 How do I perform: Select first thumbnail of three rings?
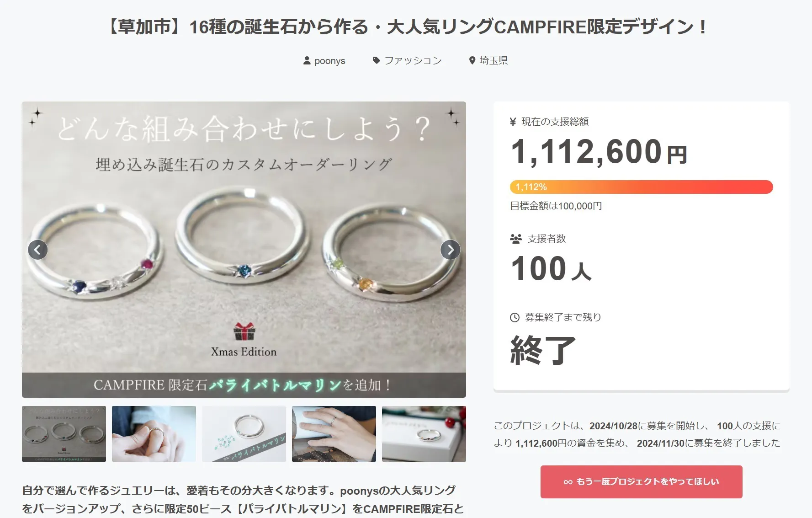pyautogui.click(x=64, y=434)
